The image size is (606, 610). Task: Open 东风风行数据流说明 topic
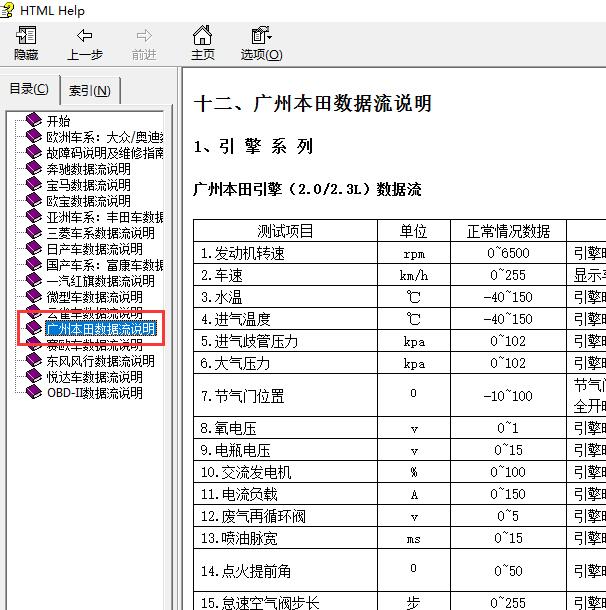100,361
